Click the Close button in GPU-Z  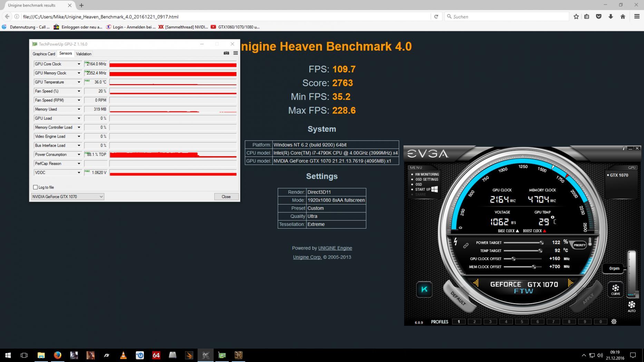(x=226, y=197)
